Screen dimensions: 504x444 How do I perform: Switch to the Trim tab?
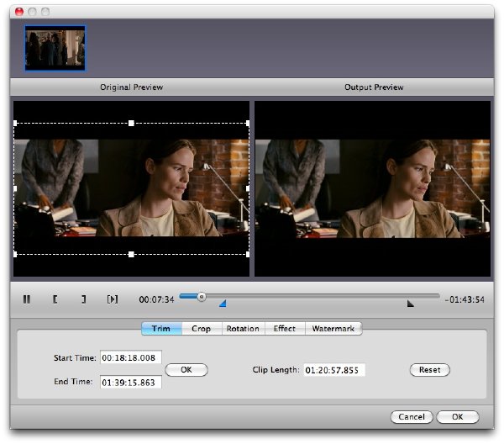pos(161,329)
